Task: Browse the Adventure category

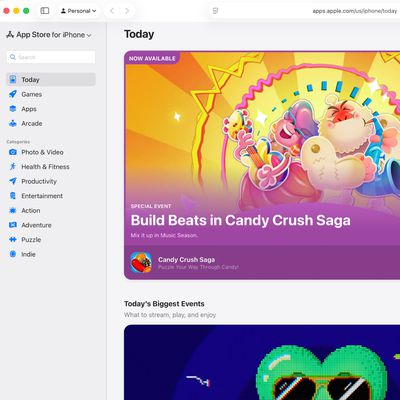Action: coord(51,225)
